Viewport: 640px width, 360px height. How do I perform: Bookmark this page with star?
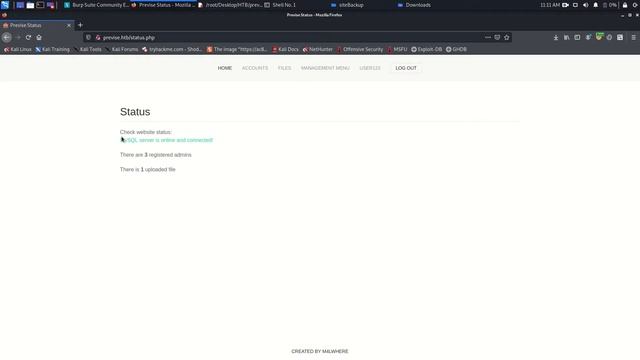[x=507, y=37]
